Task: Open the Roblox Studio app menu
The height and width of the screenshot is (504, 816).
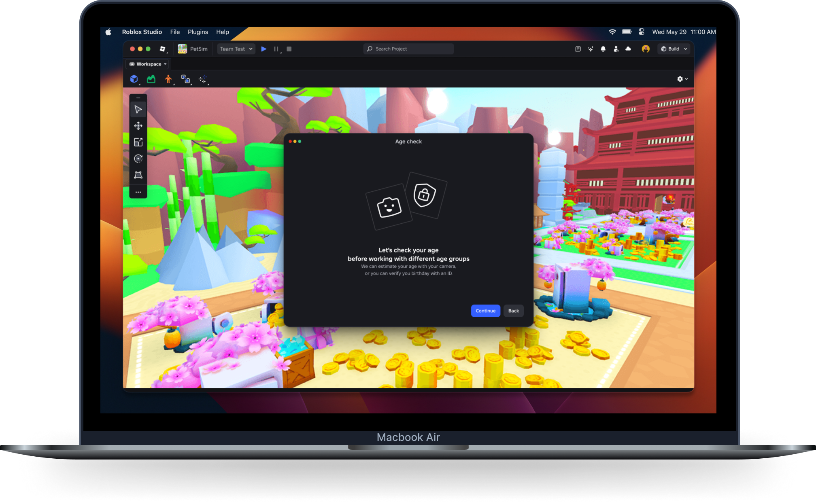Action: [x=142, y=32]
